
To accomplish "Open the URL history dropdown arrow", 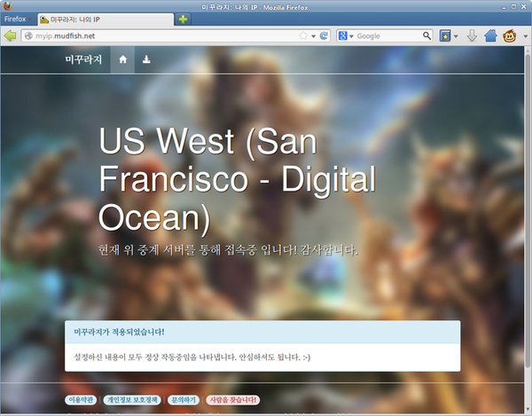I will coord(314,36).
